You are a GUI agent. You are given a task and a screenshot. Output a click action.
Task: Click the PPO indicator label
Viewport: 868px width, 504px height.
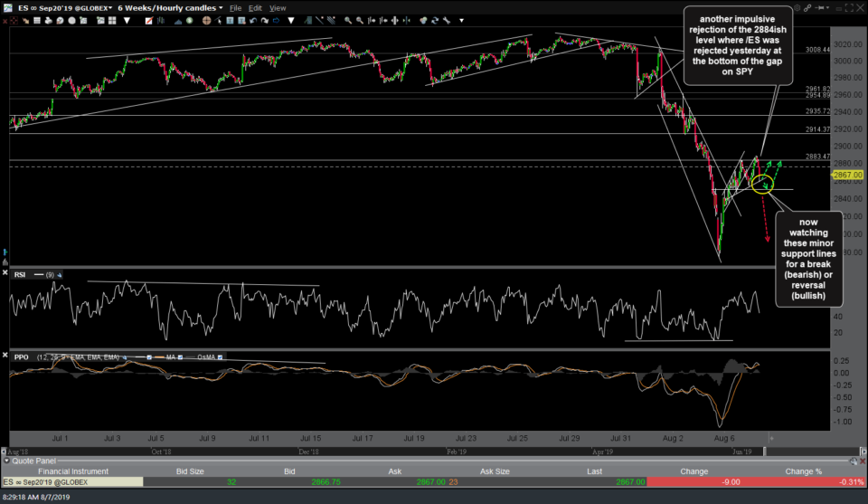pos(21,357)
